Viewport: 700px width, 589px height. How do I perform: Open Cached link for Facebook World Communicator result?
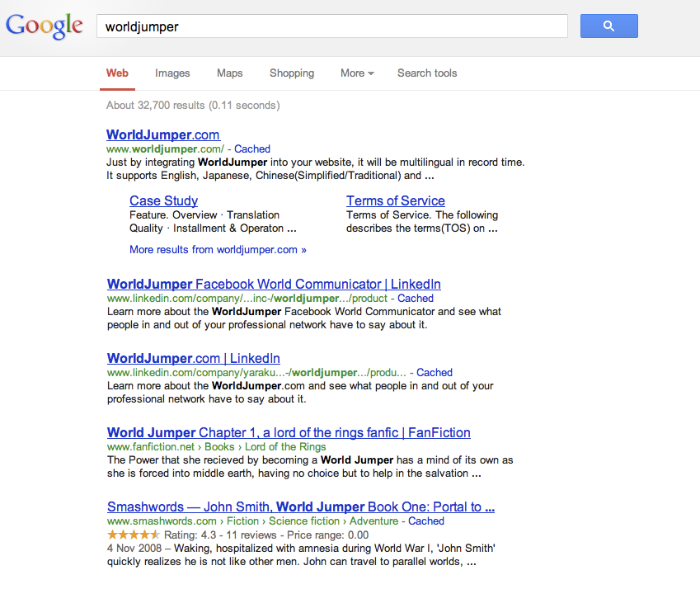tap(416, 299)
